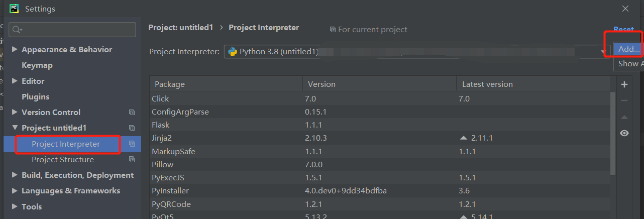Select the ConfigArgParse package row

pyautogui.click(x=380, y=112)
